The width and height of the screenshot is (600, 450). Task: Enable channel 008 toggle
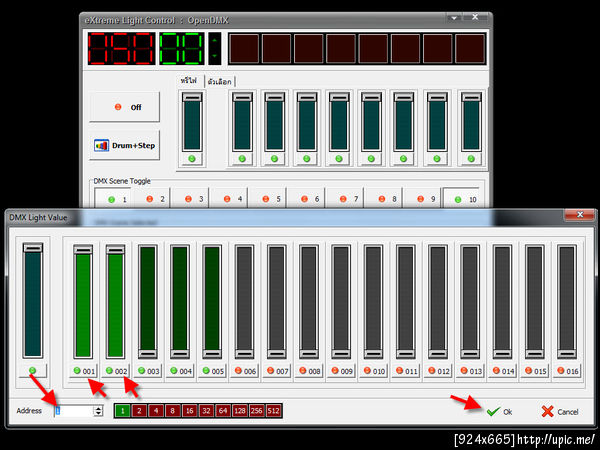point(309,371)
